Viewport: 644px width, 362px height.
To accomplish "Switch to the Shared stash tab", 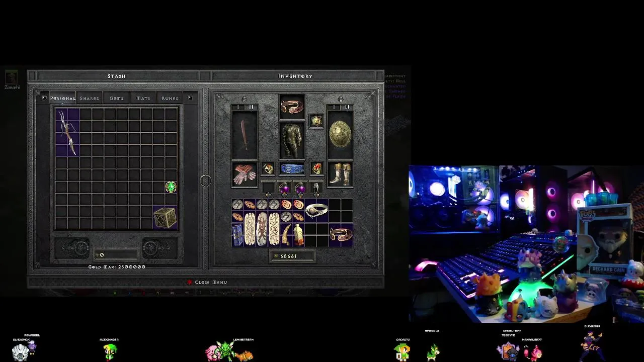I will [x=90, y=98].
